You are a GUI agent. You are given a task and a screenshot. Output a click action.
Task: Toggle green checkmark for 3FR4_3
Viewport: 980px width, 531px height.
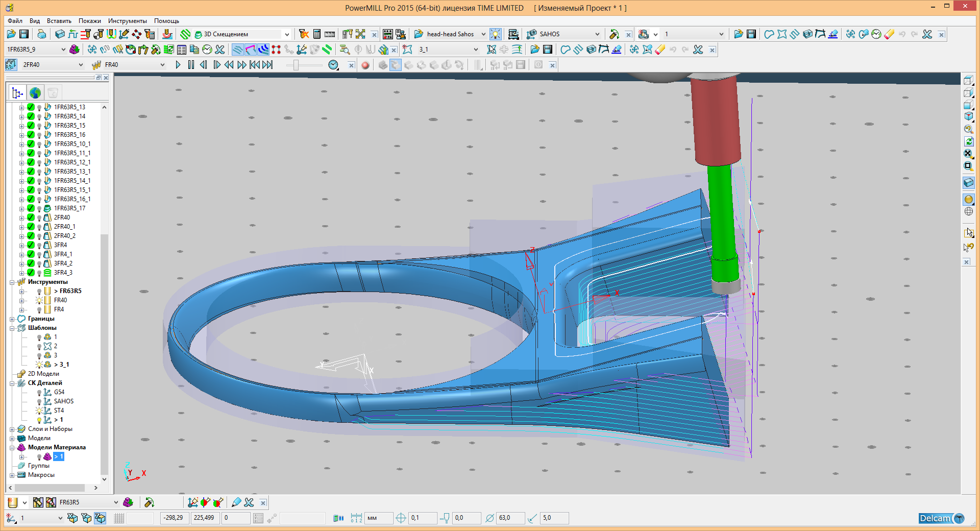click(x=31, y=273)
